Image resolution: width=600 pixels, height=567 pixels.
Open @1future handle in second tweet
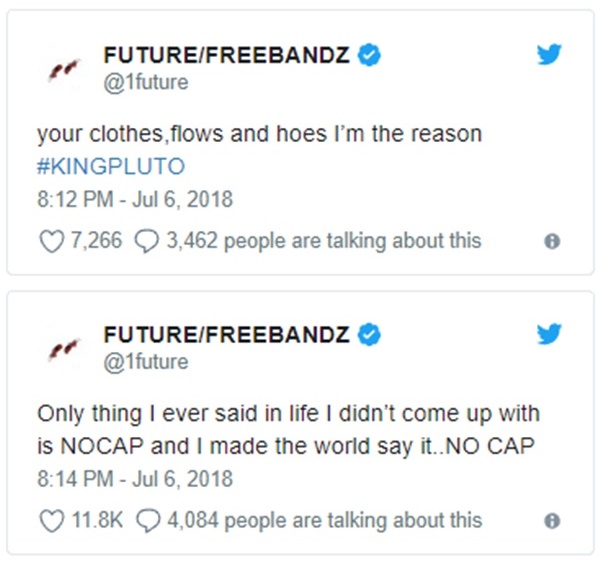[x=145, y=362]
